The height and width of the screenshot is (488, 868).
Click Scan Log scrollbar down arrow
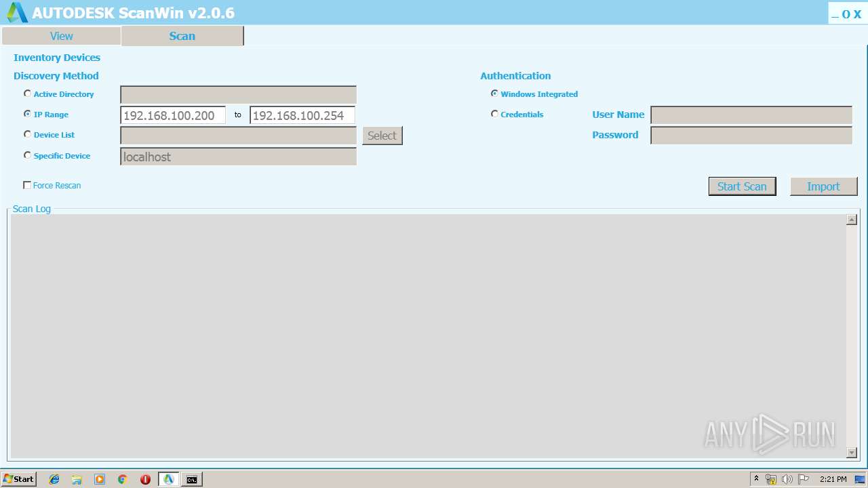[x=852, y=452]
